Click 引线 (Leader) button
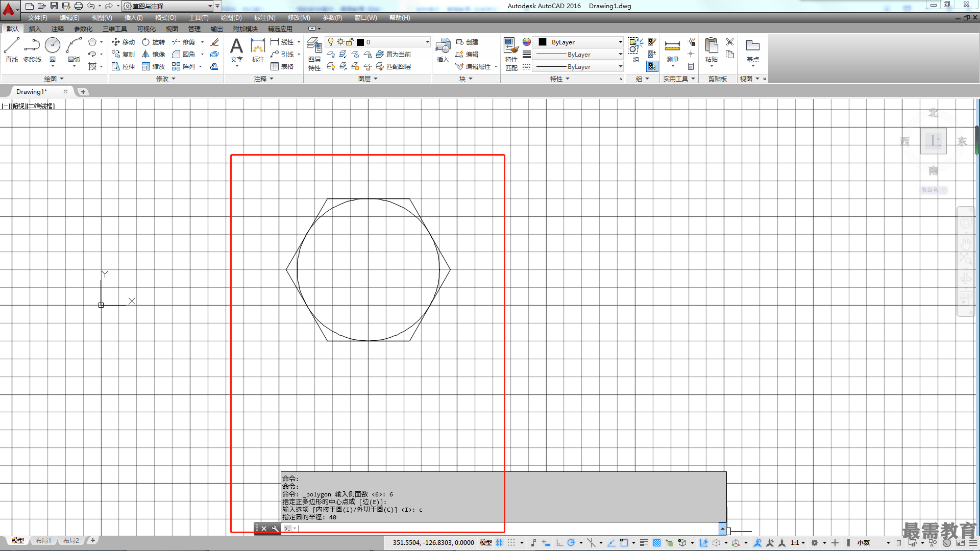Image resolution: width=980 pixels, height=551 pixels. pos(282,54)
